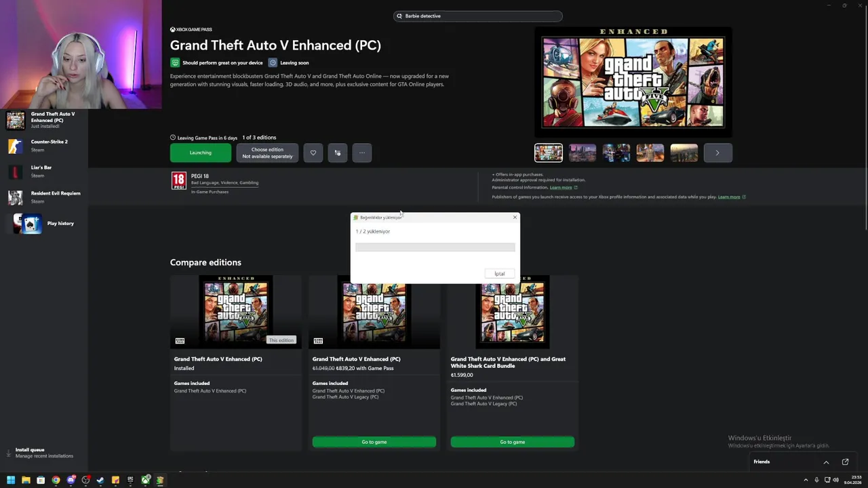The height and width of the screenshot is (488, 868).
Task: Pop out the Friends panel
Action: (x=845, y=462)
